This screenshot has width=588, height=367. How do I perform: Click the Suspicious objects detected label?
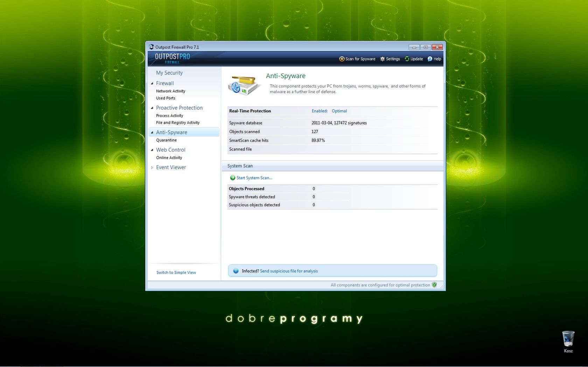(254, 205)
